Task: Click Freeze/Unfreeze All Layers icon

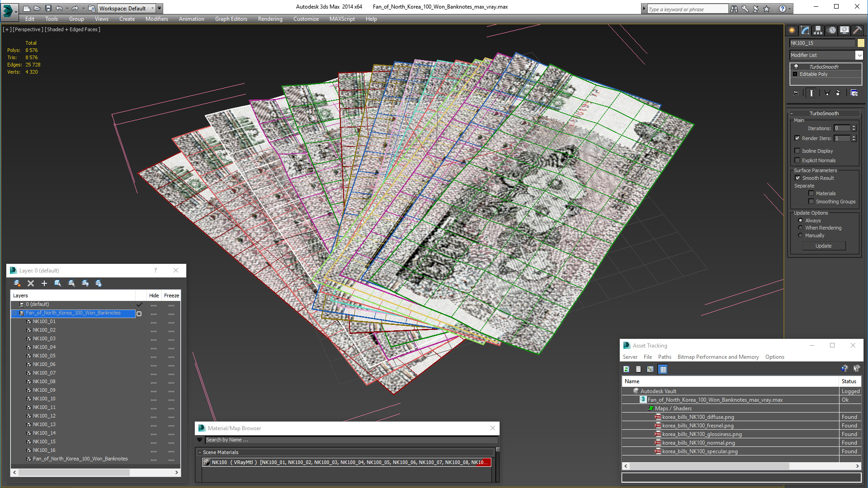Action: tap(99, 283)
